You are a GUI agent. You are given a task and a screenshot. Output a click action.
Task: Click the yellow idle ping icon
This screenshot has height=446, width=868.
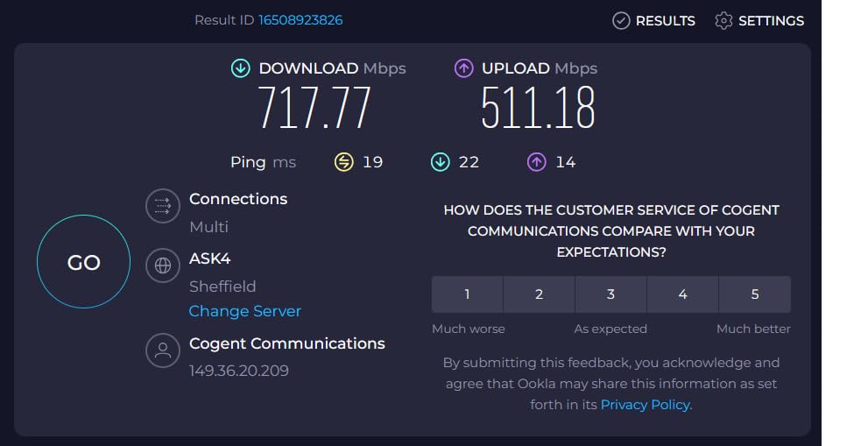344,162
